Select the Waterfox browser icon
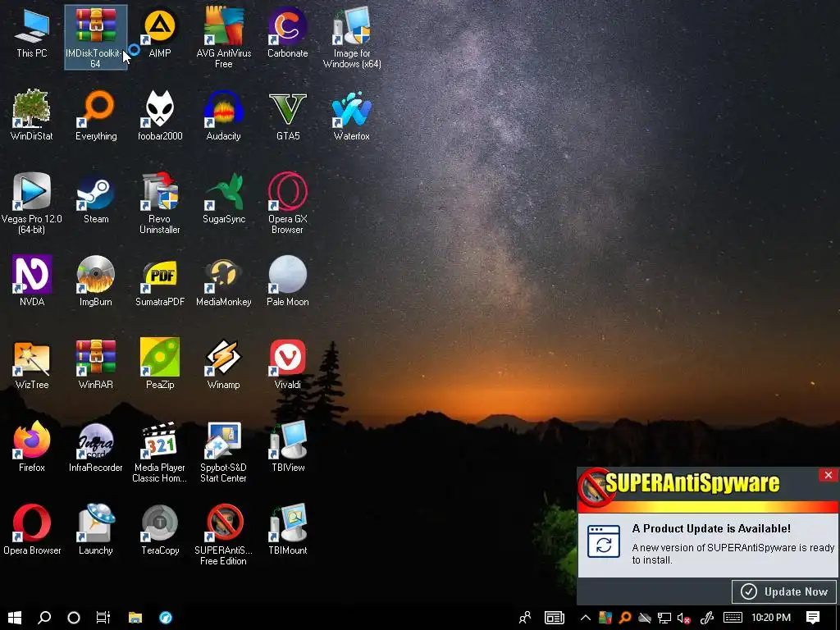The image size is (840, 630). click(352, 116)
